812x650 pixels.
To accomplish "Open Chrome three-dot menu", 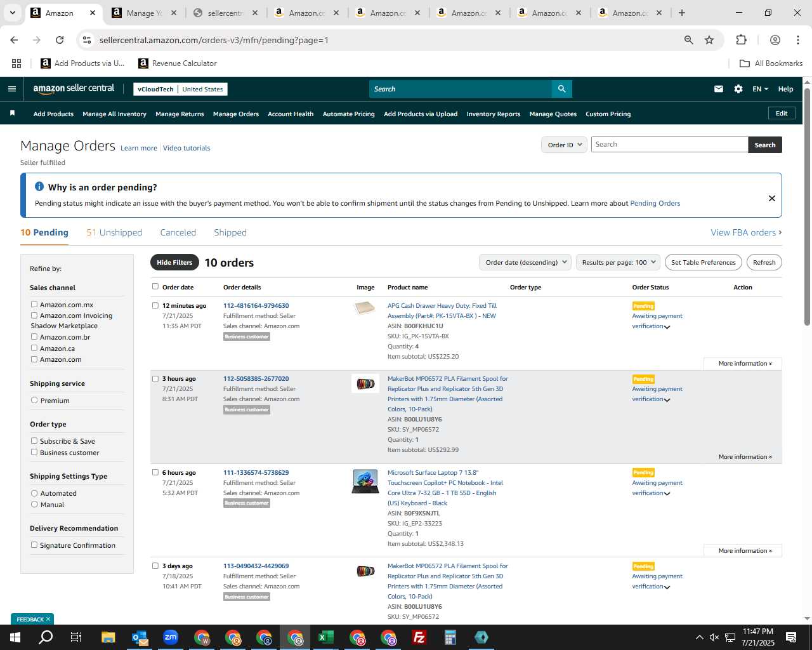I will pyautogui.click(x=797, y=40).
